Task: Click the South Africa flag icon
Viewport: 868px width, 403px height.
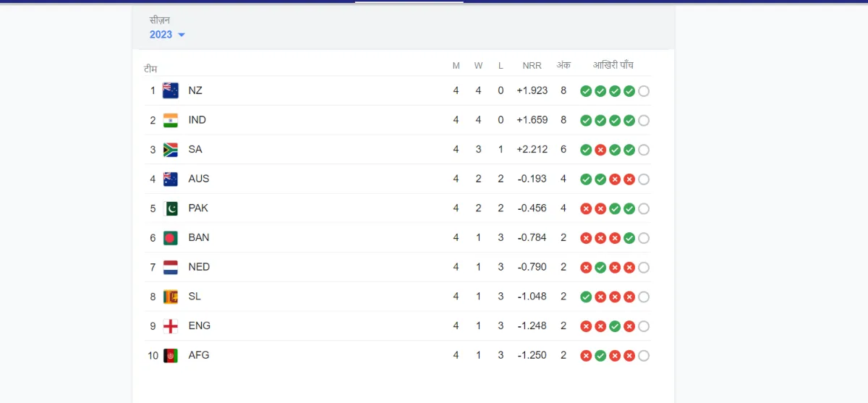Action: (171, 150)
